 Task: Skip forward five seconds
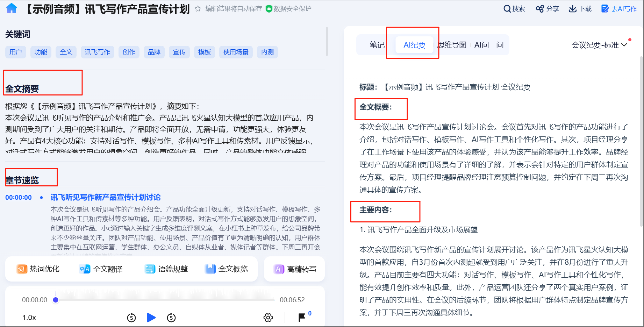(x=171, y=318)
